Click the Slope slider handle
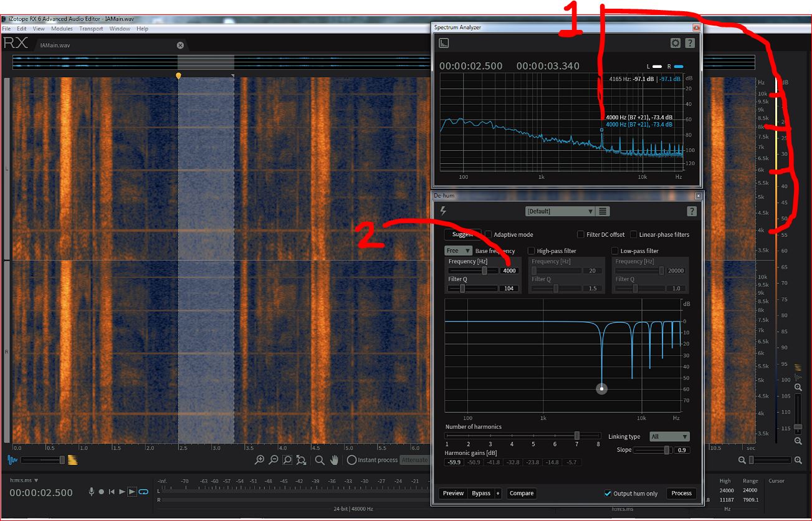Image resolution: width=812 pixels, height=521 pixels. (x=667, y=450)
